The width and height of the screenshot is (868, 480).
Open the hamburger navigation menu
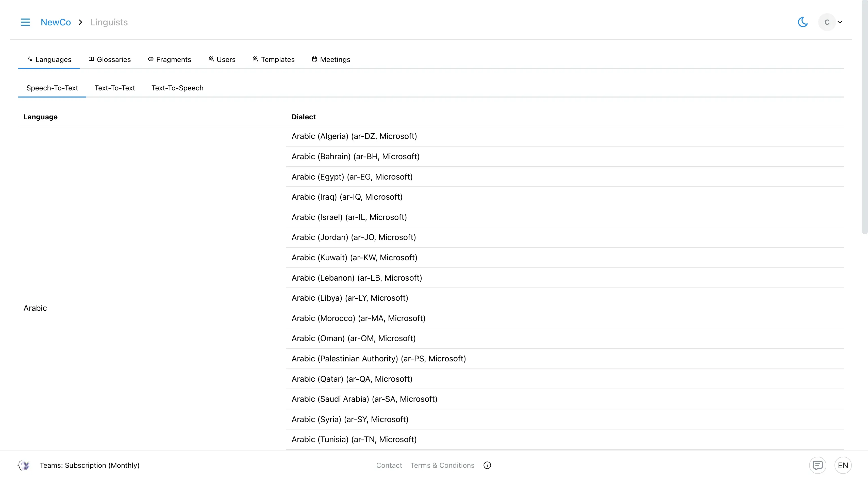pos(25,22)
